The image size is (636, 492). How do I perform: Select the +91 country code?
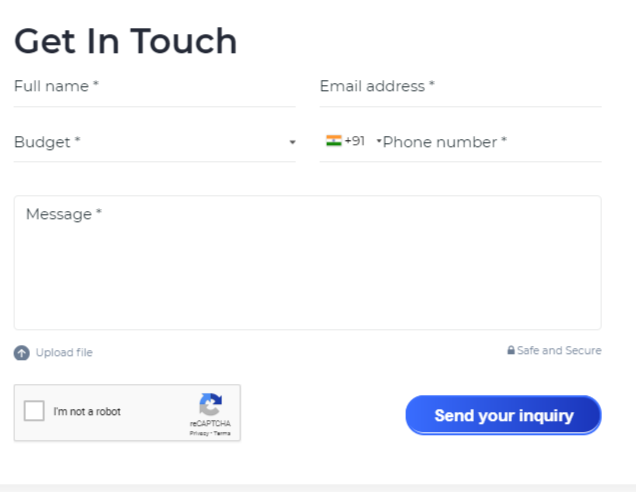(x=355, y=141)
